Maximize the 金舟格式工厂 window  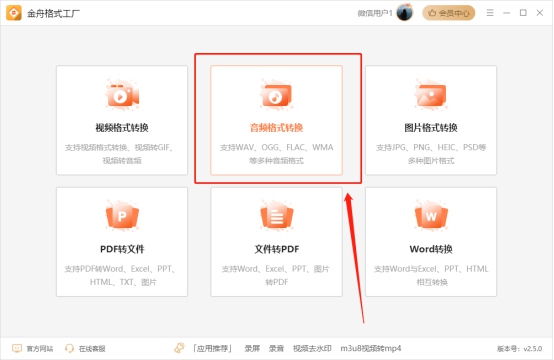(523, 13)
